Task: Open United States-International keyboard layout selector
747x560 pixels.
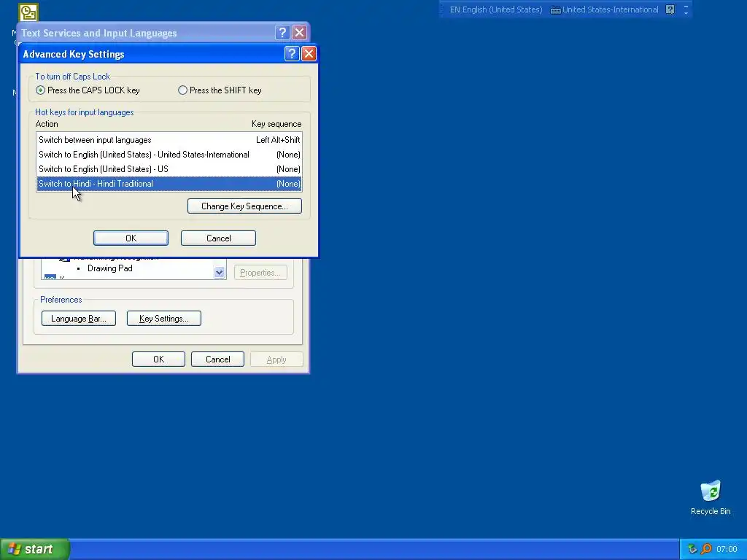Action: [605, 9]
